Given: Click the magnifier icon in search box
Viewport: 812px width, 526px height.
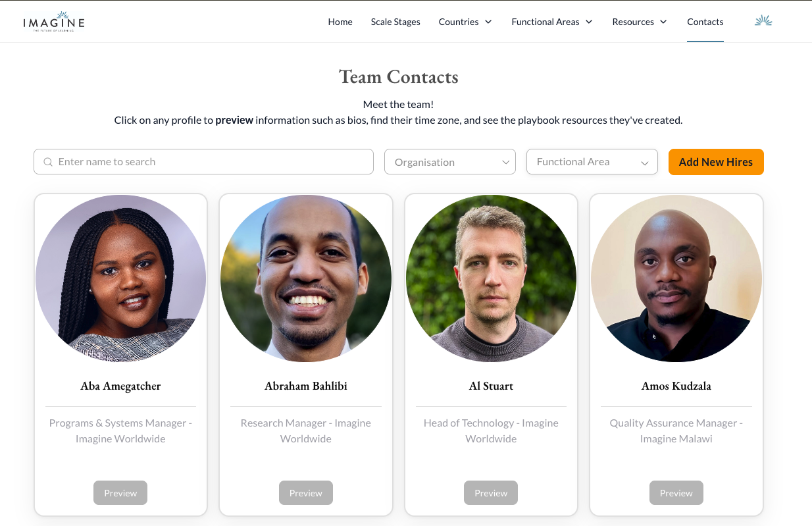Looking at the screenshot, I should (x=48, y=162).
